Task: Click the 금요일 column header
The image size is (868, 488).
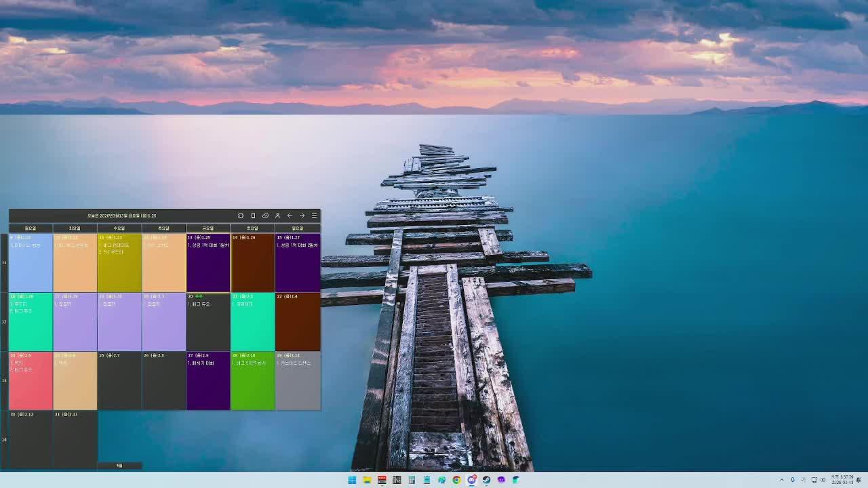Action: (x=208, y=228)
